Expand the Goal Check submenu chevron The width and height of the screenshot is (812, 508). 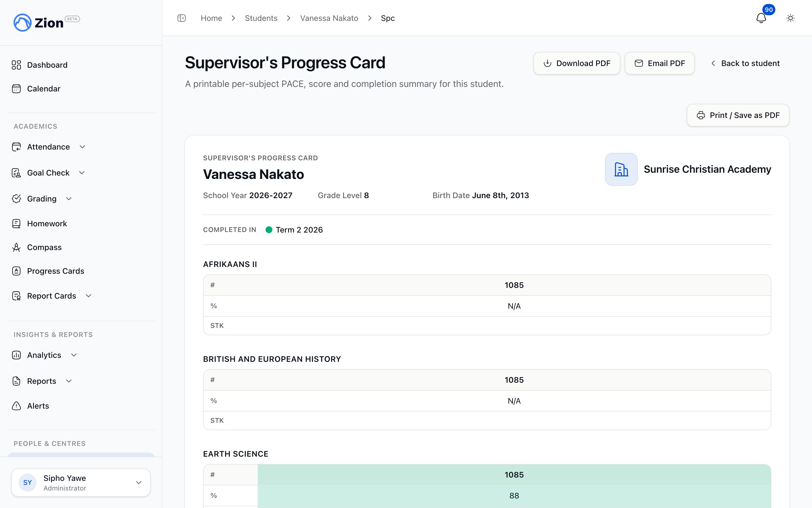[82, 173]
